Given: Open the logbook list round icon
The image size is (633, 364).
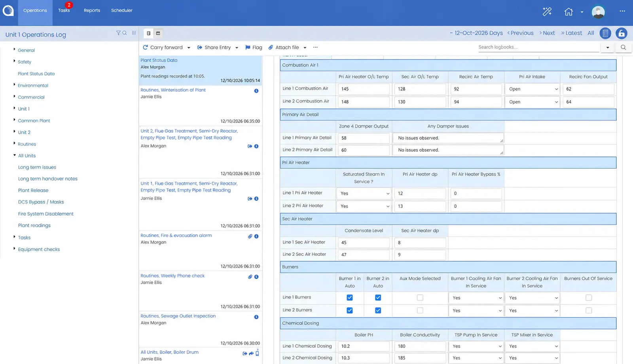Looking at the screenshot, I should (x=605, y=34).
